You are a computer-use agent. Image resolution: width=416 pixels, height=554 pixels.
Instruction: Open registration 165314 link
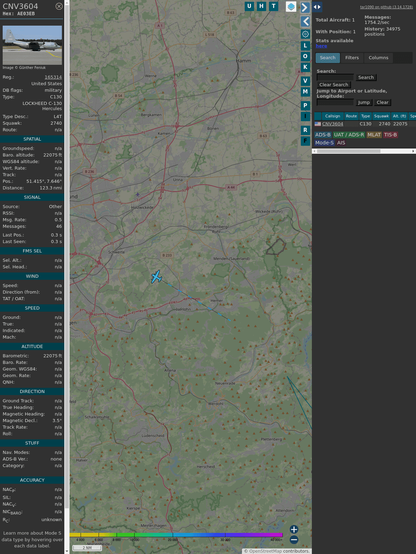coord(53,77)
